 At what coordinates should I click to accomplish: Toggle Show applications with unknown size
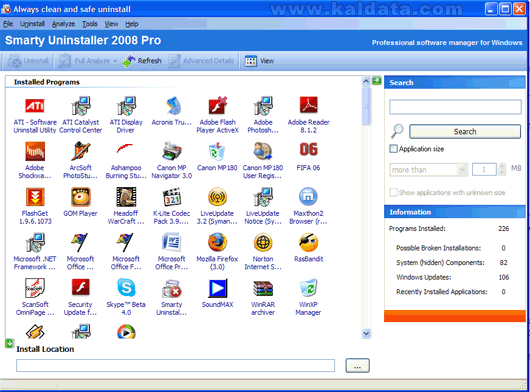pos(393,192)
